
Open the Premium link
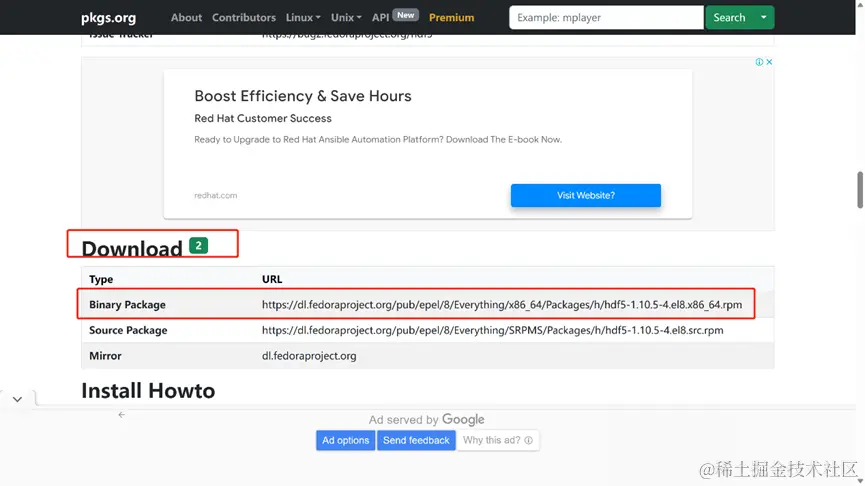tap(451, 18)
